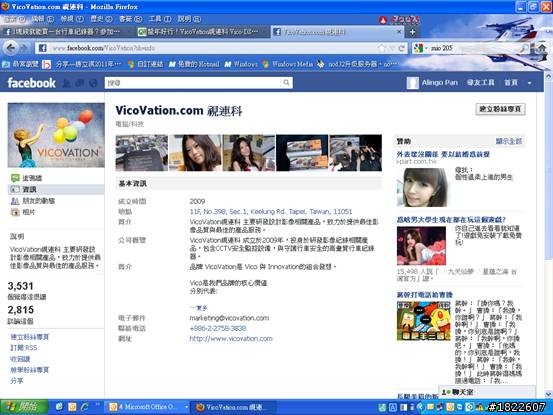Open Facebook messages icon

tap(80, 83)
